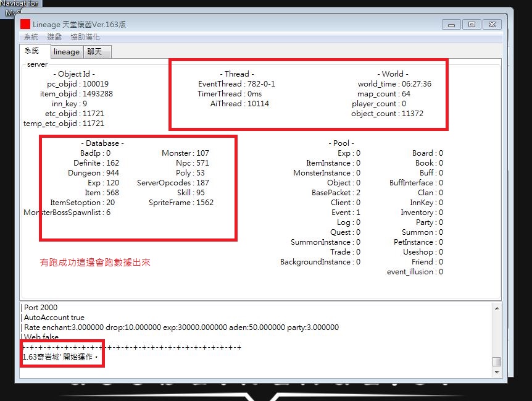Click 'InnKey : 0' pool entry
532x401 pixels.
point(426,203)
